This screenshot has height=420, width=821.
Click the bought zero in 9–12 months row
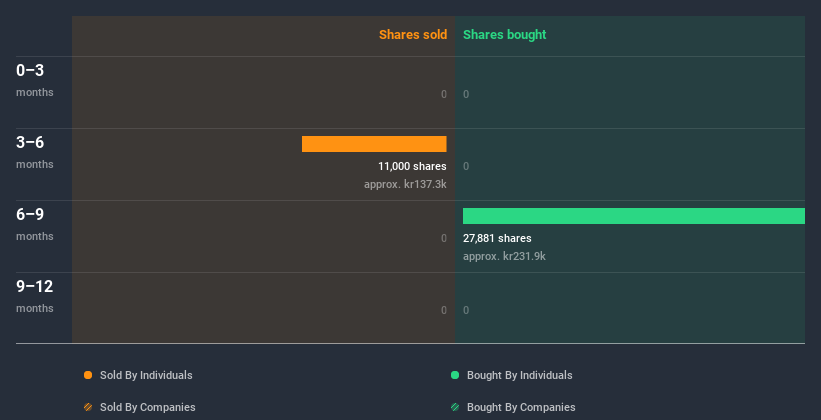pyautogui.click(x=466, y=310)
